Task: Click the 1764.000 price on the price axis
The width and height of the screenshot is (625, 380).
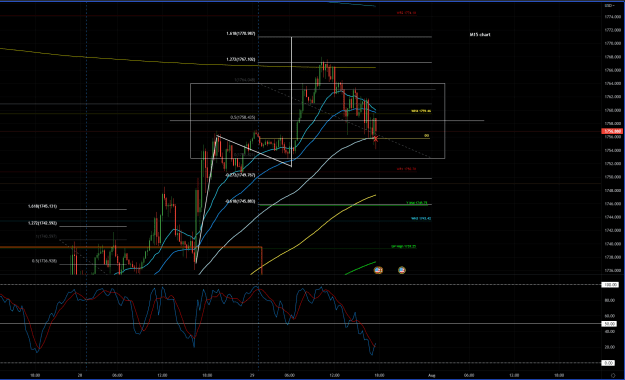Action: click(x=613, y=84)
